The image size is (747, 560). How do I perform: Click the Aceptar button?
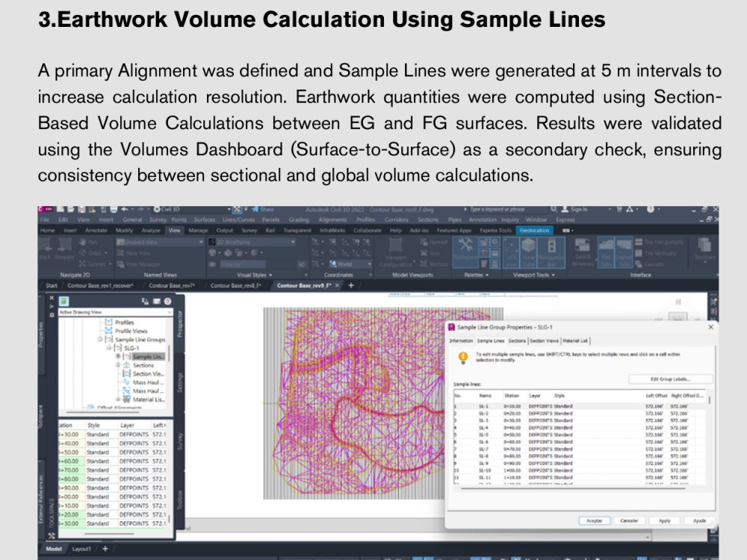[594, 520]
